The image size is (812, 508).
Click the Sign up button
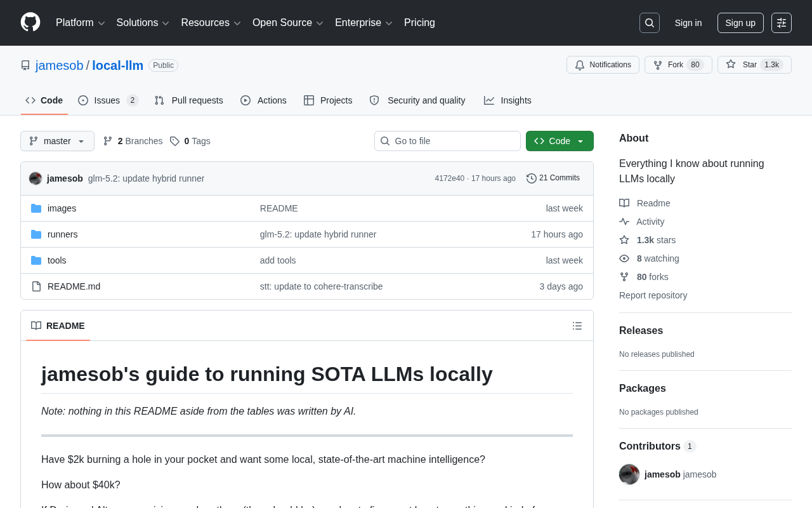740,23
